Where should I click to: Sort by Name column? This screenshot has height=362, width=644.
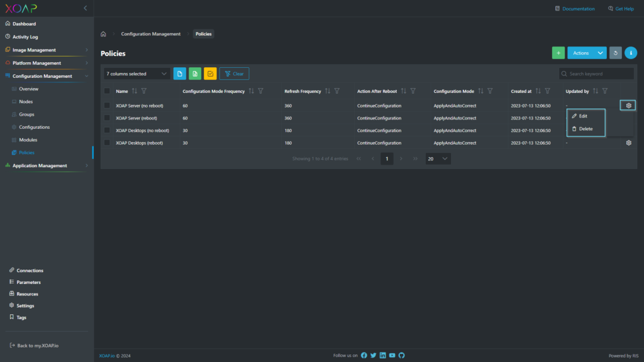tap(135, 91)
